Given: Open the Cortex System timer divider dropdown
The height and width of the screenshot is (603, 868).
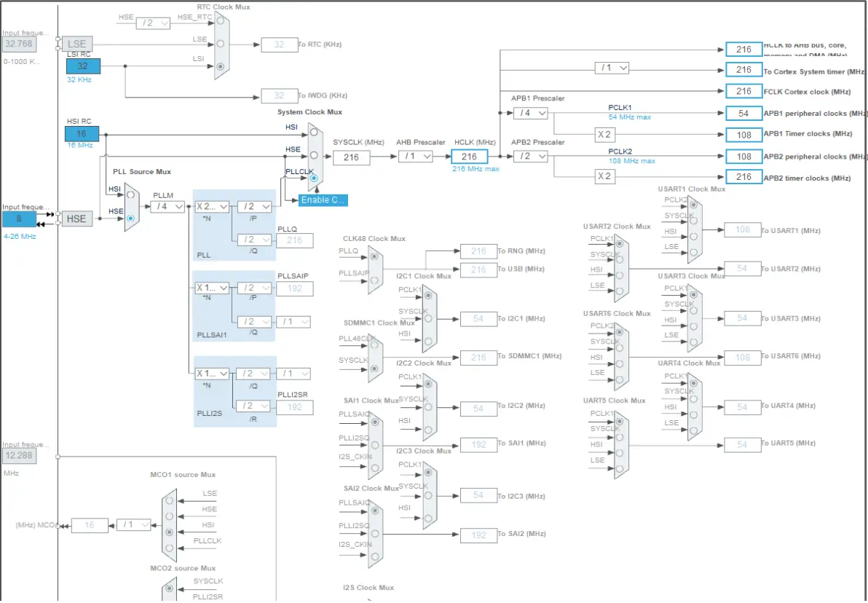Looking at the screenshot, I should [612, 68].
